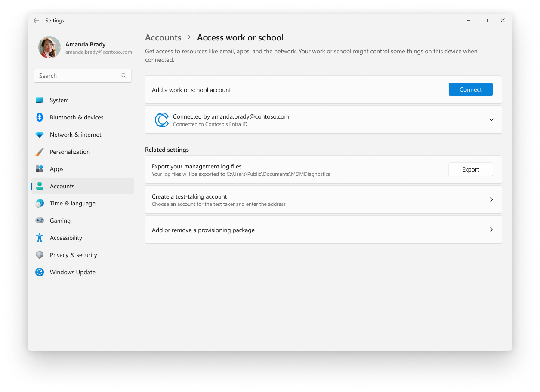540x392 pixels.
Task: Open System settings label
Action: tap(59, 100)
